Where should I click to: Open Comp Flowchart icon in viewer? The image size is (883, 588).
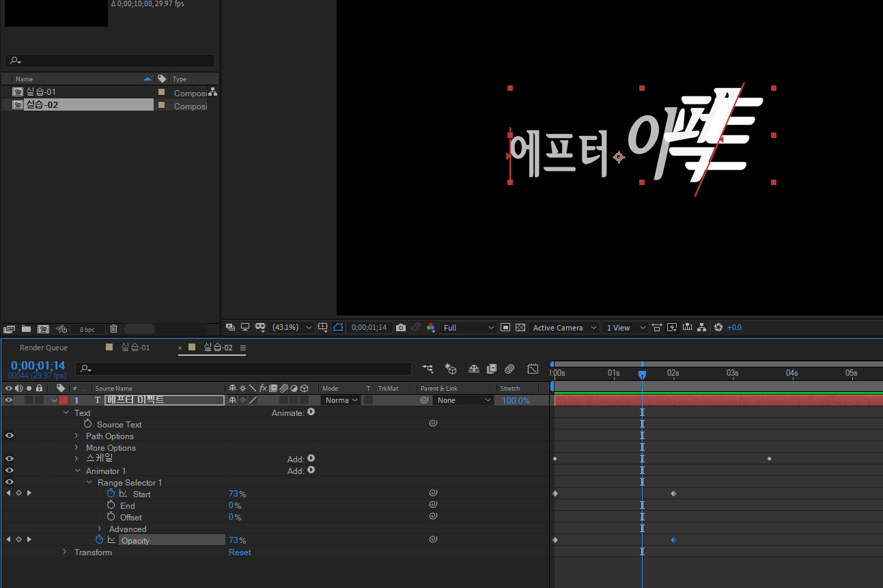[703, 328]
